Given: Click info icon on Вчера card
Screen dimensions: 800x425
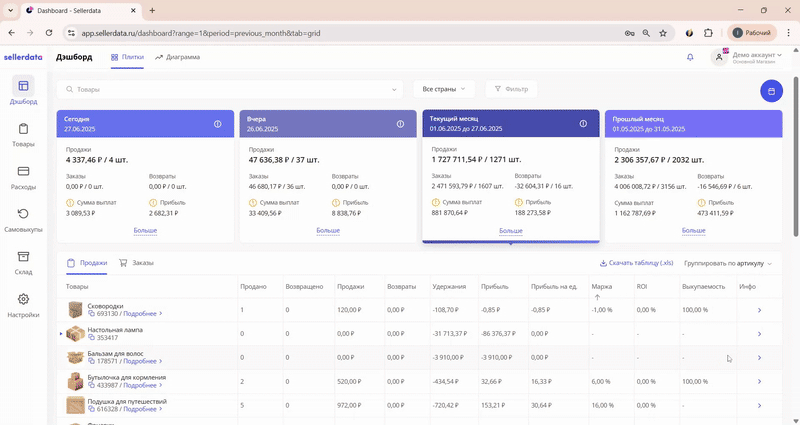Looking at the screenshot, I should coord(400,124).
